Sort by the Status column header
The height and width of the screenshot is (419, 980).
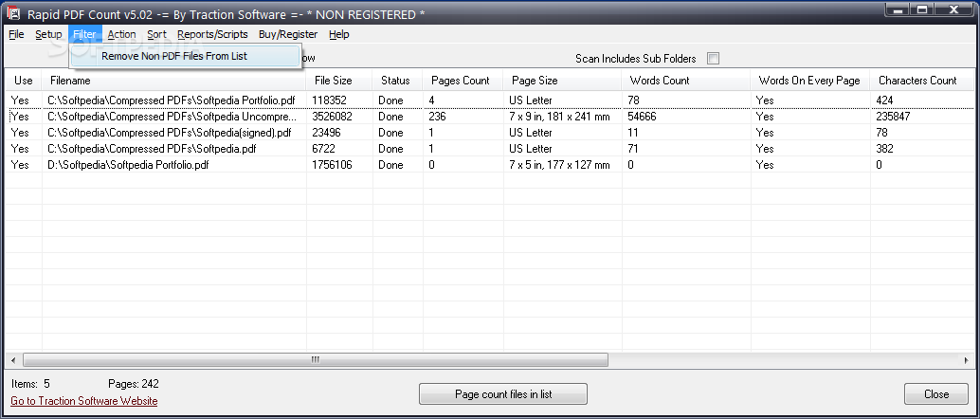[x=397, y=81]
